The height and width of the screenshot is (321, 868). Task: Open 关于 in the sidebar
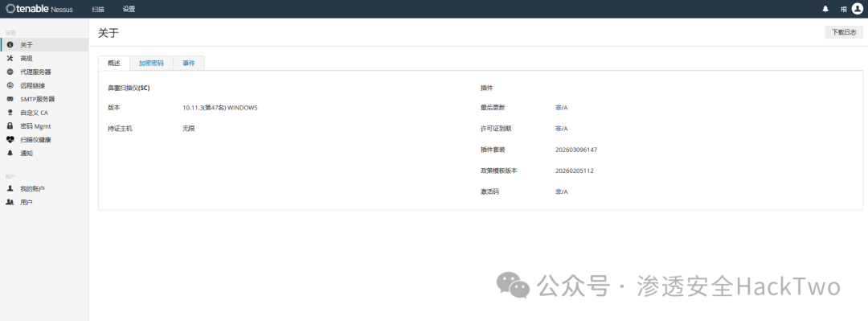point(44,45)
